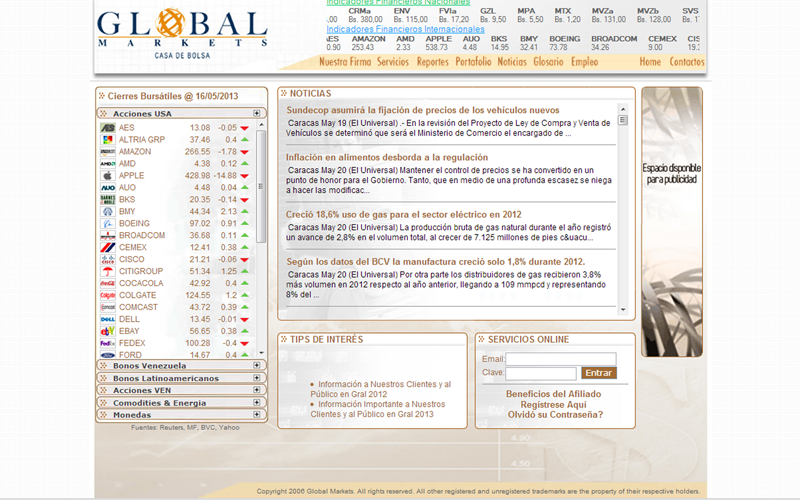Click the Altria Grp logo icon
Screen dimensions: 800x500
[x=108, y=139]
